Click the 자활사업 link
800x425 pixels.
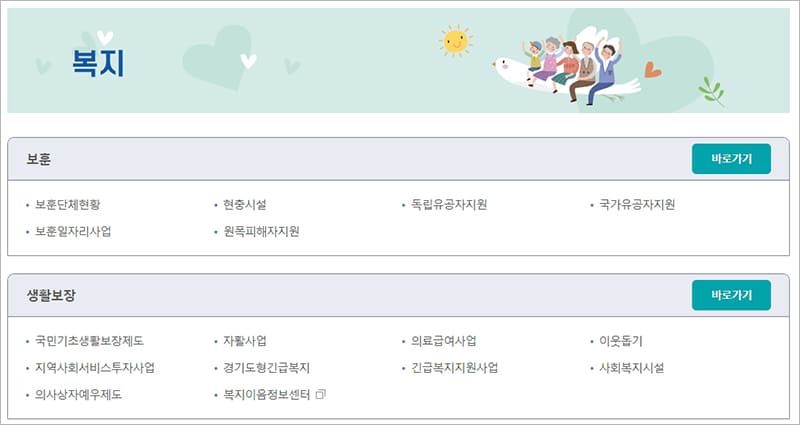(245, 341)
